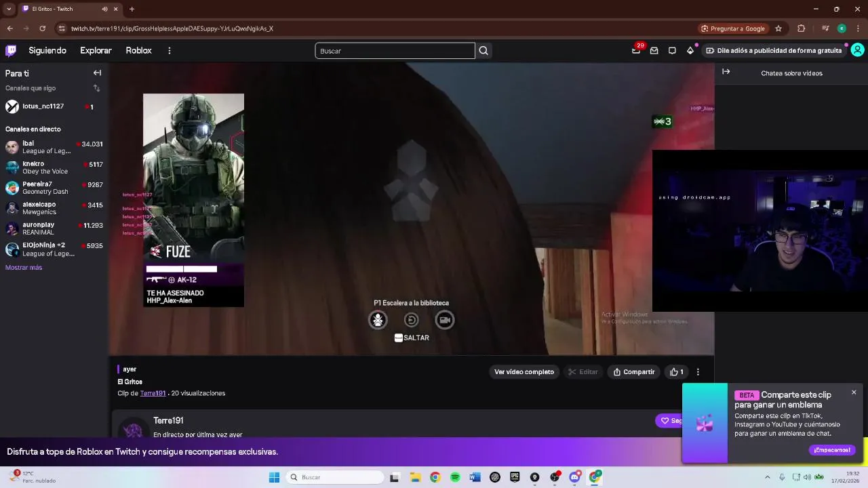
Task: Open Chrome three-dot menu
Action: coord(857,28)
